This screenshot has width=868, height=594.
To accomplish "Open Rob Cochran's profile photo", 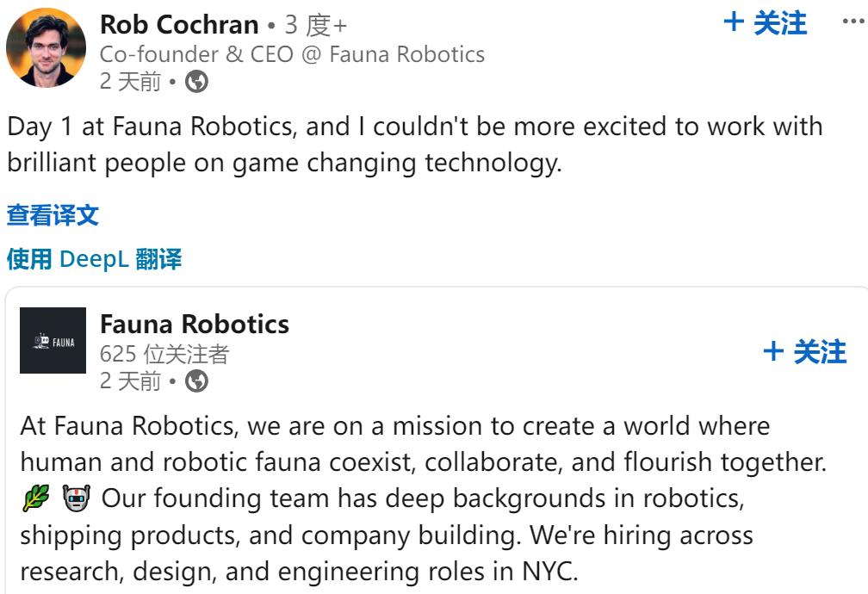I will [x=46, y=48].
